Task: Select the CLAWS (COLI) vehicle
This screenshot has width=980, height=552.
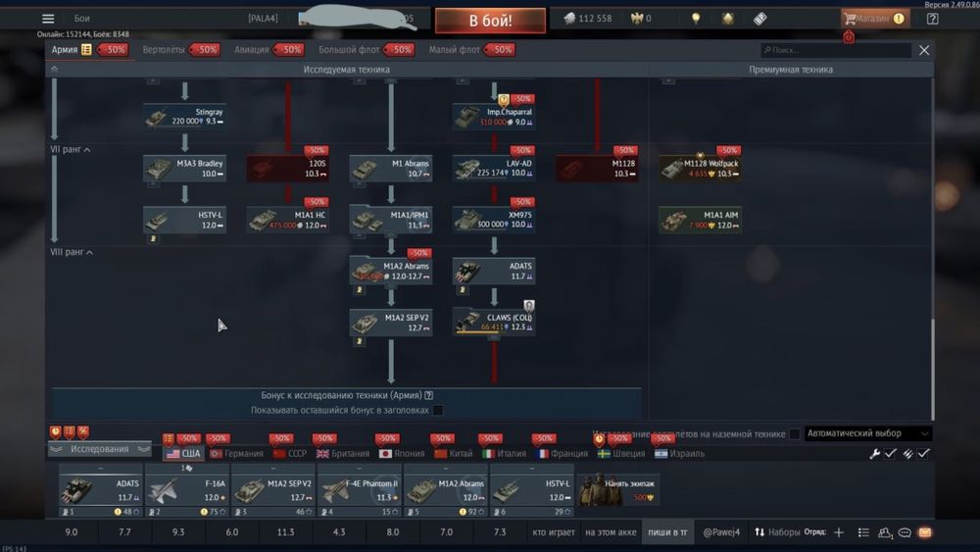Action: (x=494, y=323)
